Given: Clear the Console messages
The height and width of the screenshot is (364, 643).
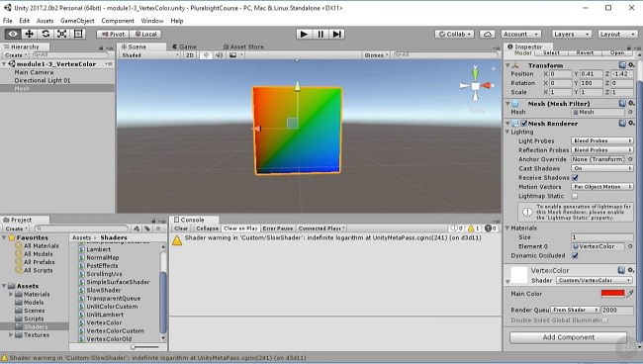Looking at the screenshot, I should [181, 228].
